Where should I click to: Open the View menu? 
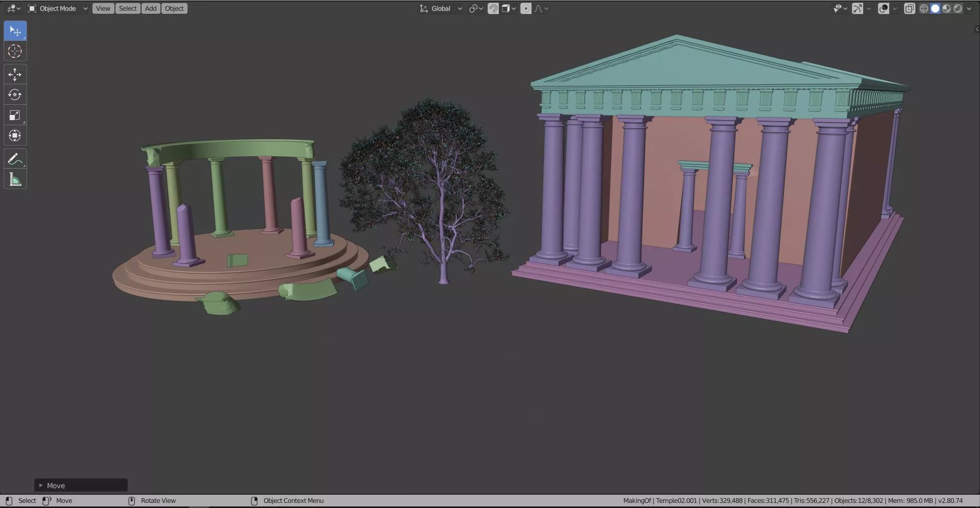tap(103, 9)
